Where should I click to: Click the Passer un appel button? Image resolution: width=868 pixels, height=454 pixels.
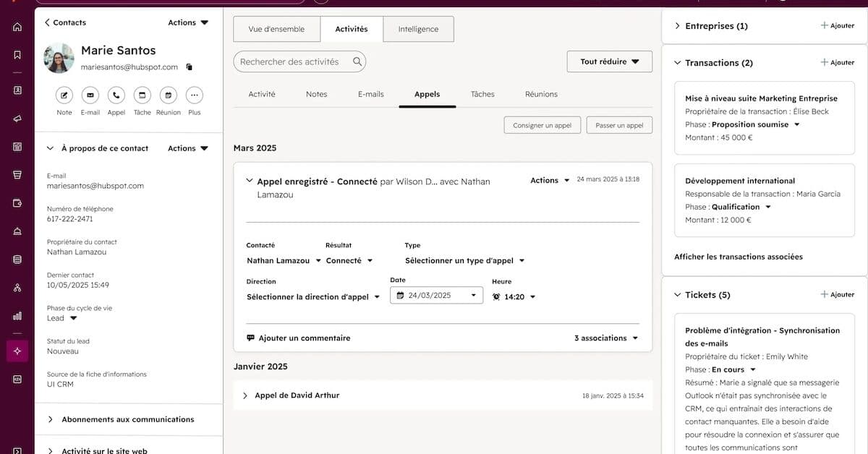pos(619,125)
